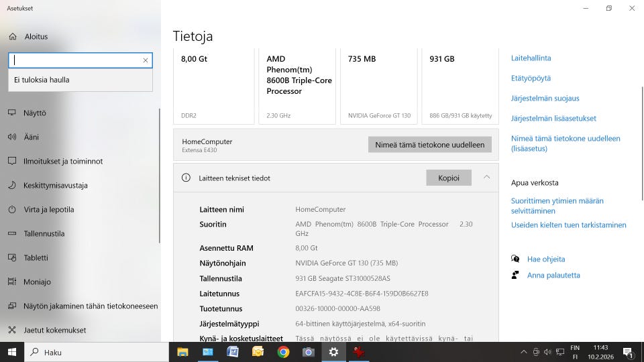Click the Keskittymisavustaja moon icon
Image resolution: width=644 pixels, height=362 pixels.
pos(12,185)
